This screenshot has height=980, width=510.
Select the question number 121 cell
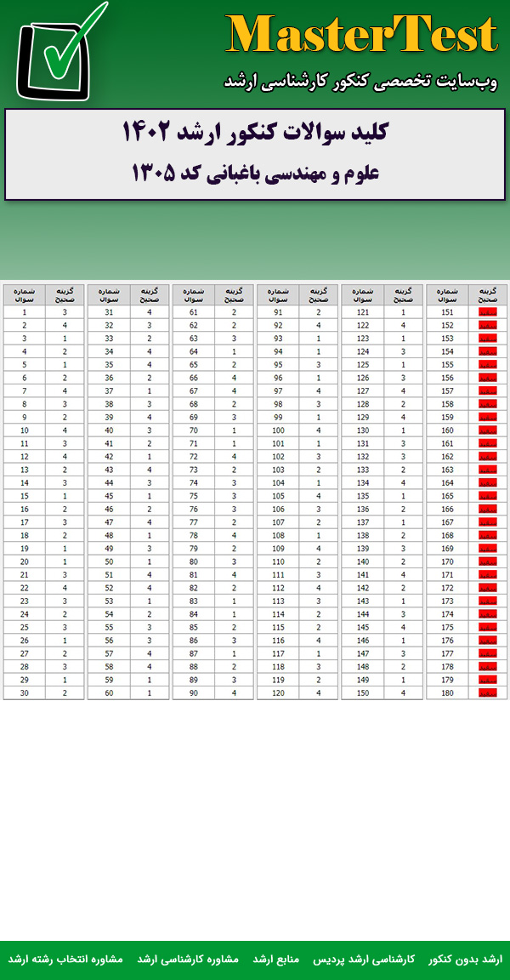(x=363, y=312)
